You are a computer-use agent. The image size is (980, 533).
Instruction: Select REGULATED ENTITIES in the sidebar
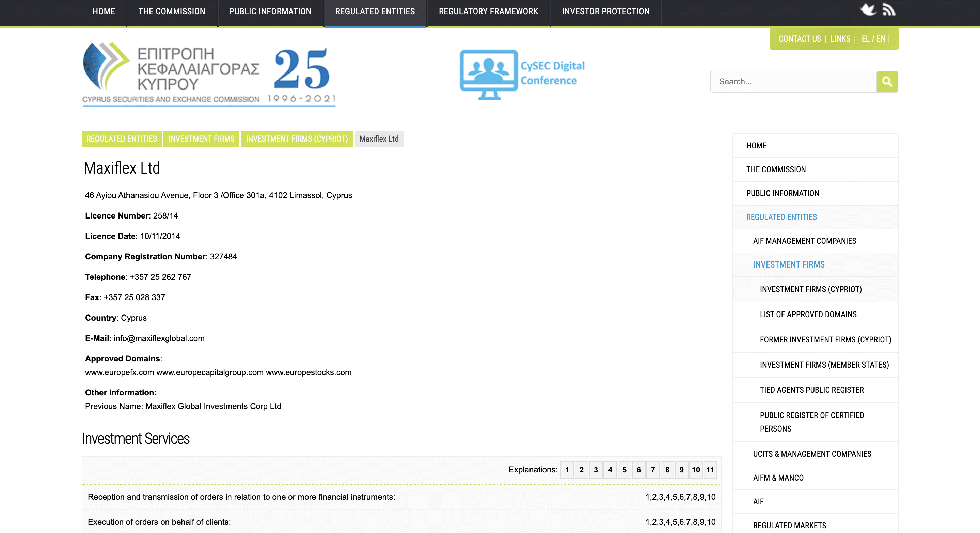pos(815,217)
